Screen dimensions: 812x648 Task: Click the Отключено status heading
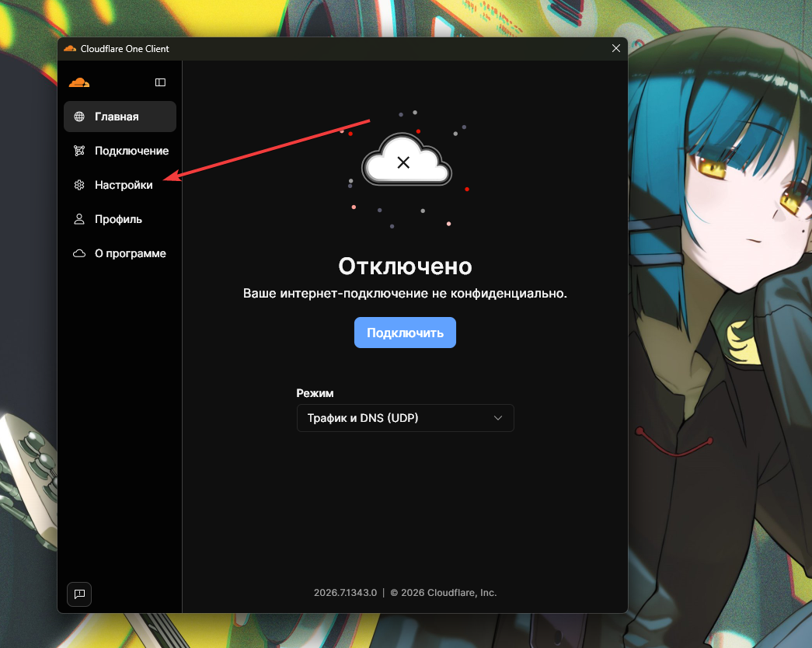tap(405, 267)
